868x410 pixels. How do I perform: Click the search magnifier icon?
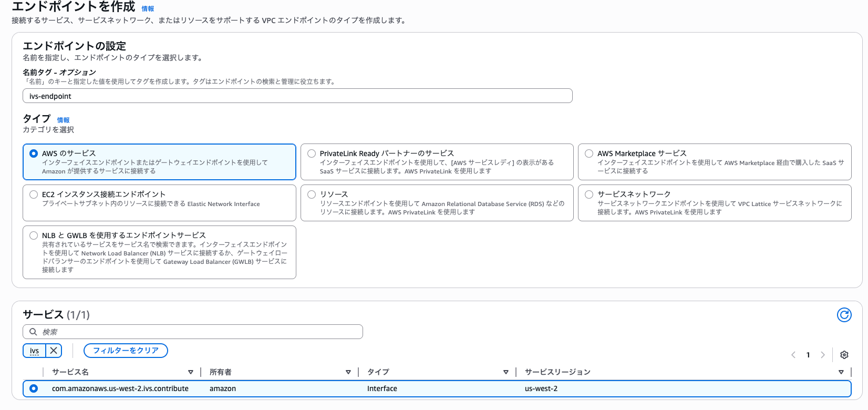point(33,332)
